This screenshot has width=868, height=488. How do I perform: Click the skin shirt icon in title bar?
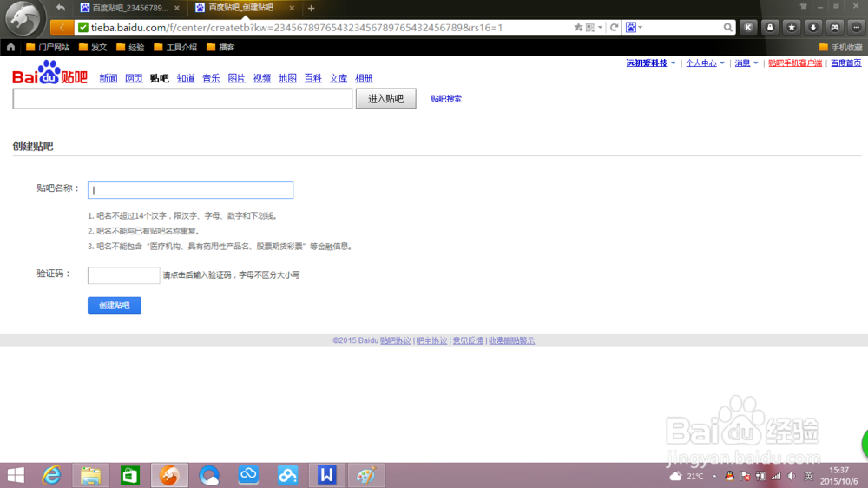coord(803,6)
